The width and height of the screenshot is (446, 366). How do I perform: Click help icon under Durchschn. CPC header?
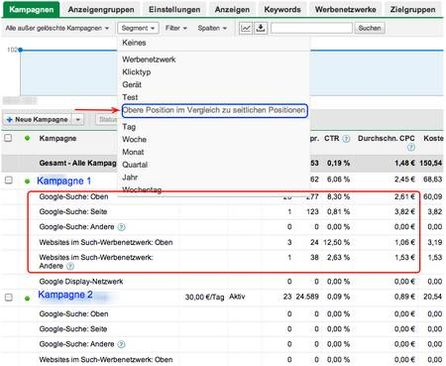tap(411, 147)
